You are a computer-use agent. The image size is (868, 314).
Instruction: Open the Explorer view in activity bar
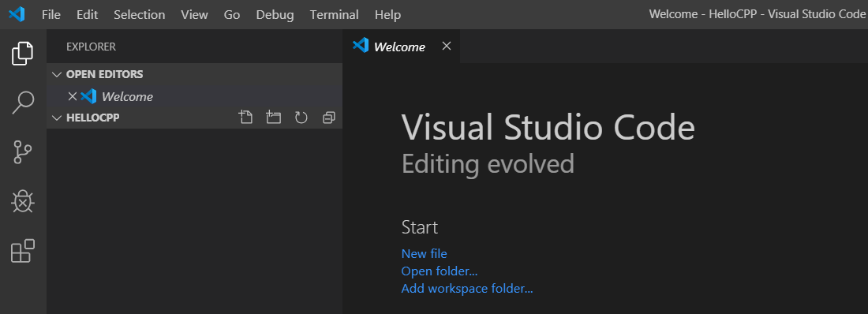click(23, 53)
